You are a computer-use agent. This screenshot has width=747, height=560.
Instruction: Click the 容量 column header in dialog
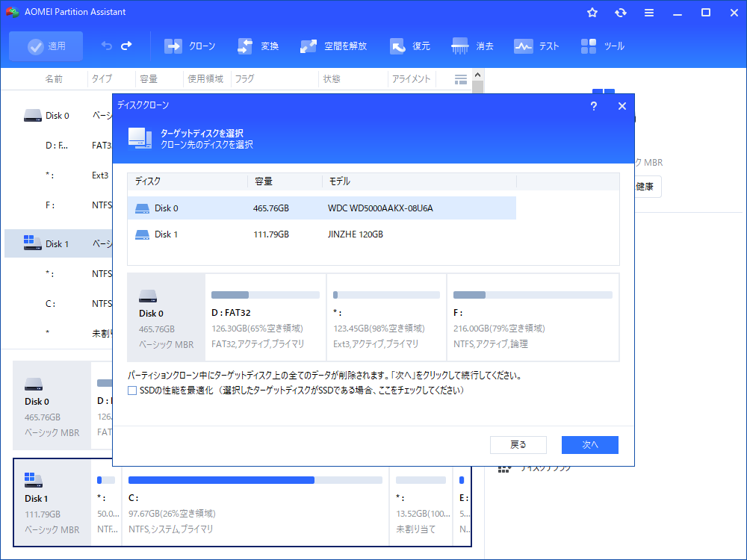[285, 181]
